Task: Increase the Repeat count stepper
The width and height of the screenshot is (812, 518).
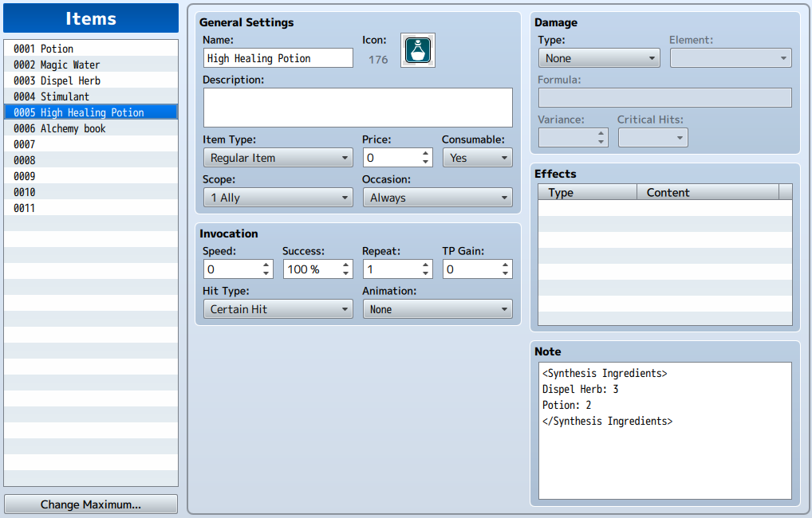Action: (x=425, y=265)
